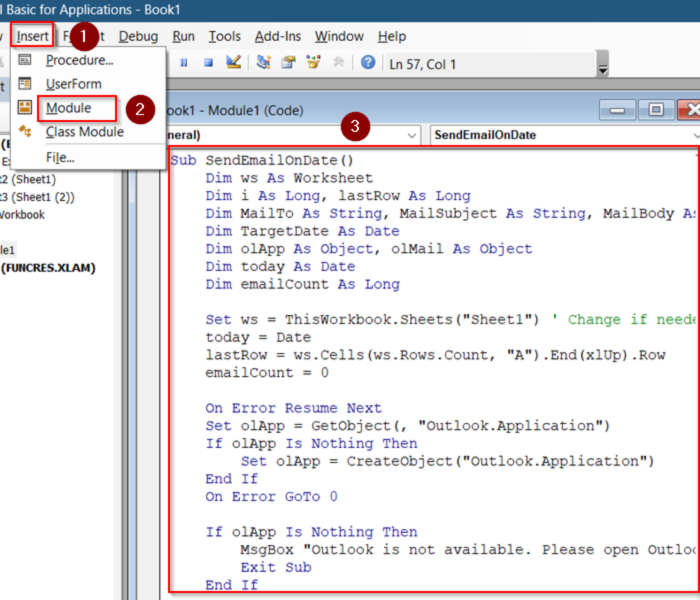Click the Toolbox toolbar icon
This screenshot has height=600, width=700.
339,62
